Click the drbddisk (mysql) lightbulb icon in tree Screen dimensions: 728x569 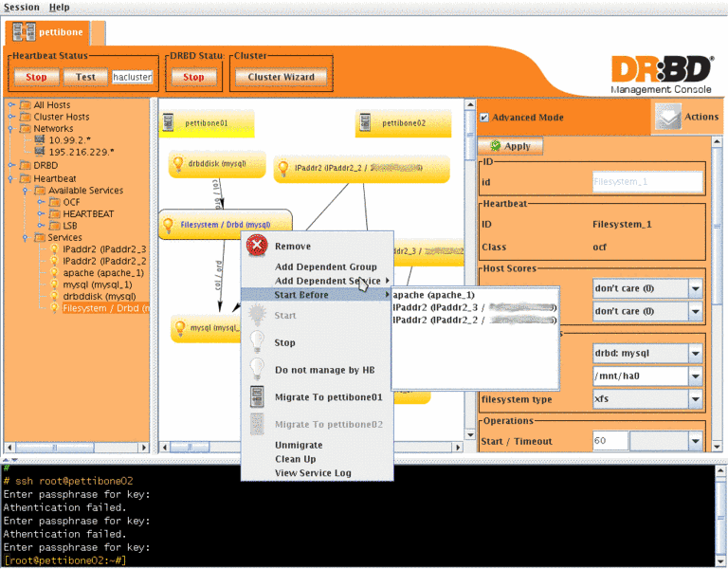tap(54, 296)
